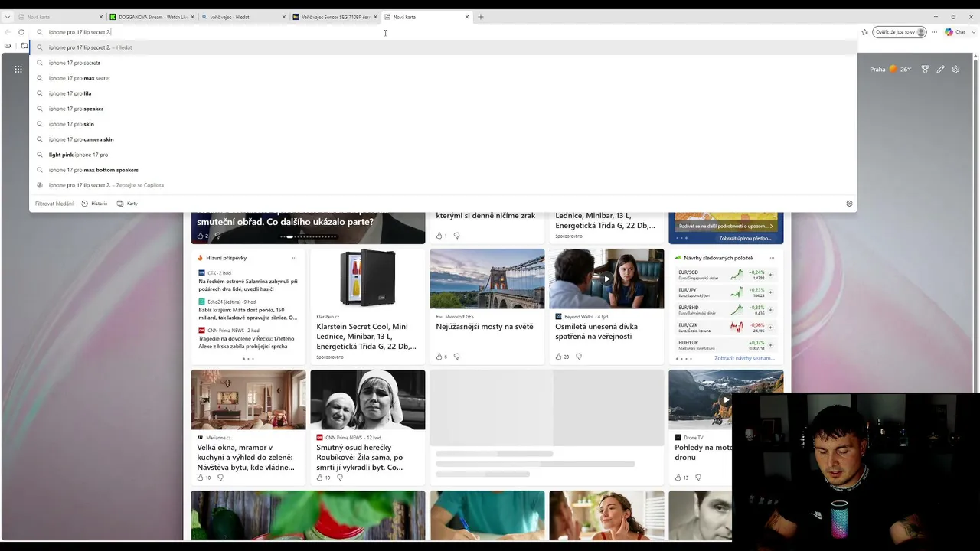This screenshot has height=551, width=980.
Task: Add EUR/JPY to watchlist
Action: point(770,292)
